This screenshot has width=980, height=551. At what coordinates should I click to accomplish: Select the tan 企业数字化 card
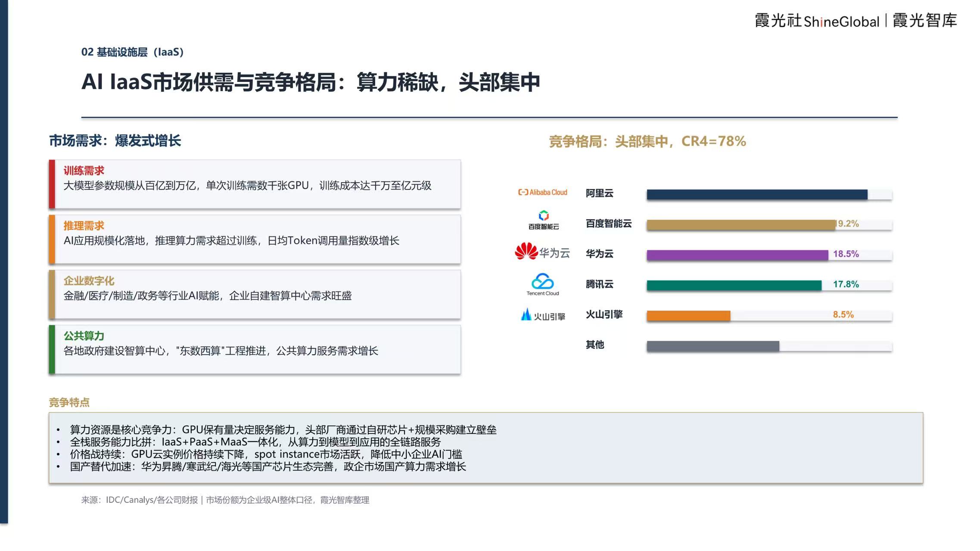[x=255, y=294]
